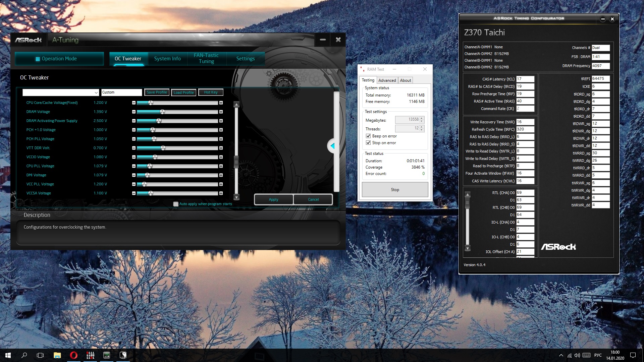
Task: Enable Auto apply when program starts
Action: [x=176, y=204]
